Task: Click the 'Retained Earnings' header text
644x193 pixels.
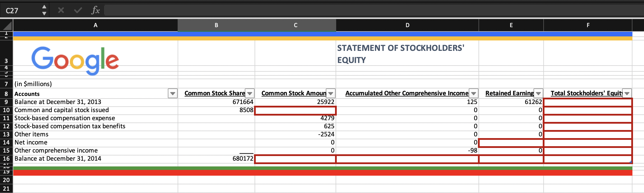Action: pos(509,93)
